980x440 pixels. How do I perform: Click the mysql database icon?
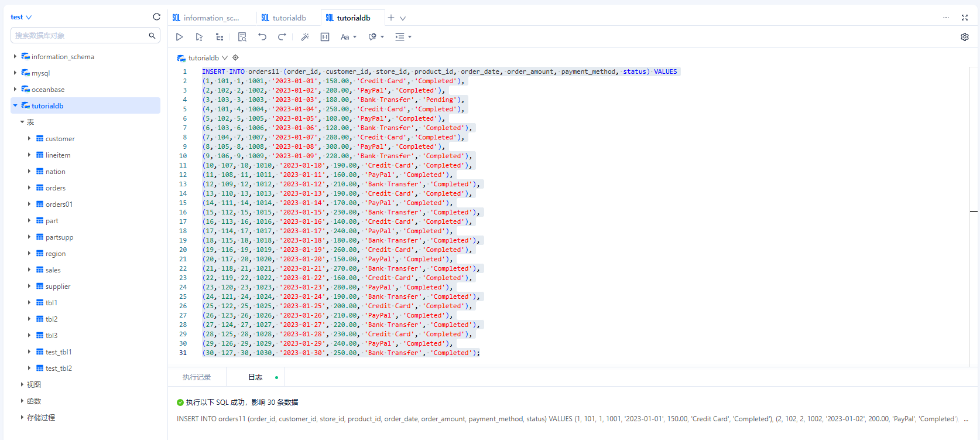26,73
